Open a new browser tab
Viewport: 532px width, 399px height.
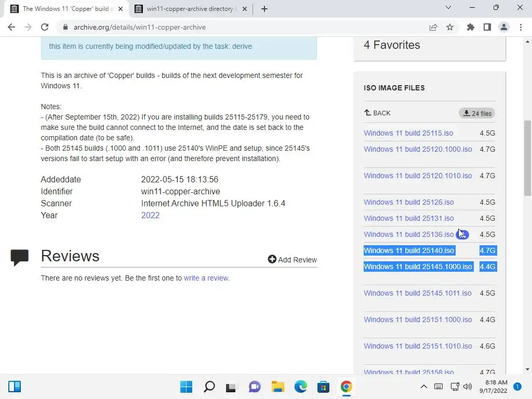pos(264,9)
